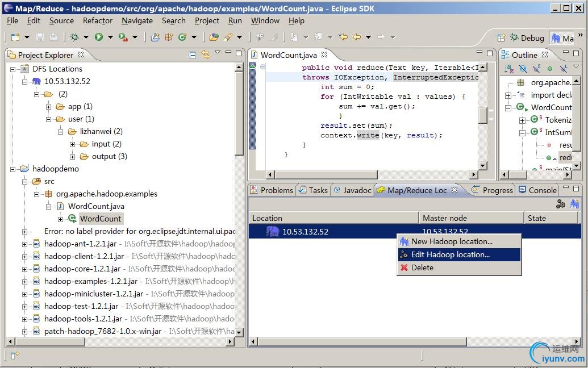Collapse the DFS Locations tree node
The height and width of the screenshot is (368, 588).
tap(12, 69)
